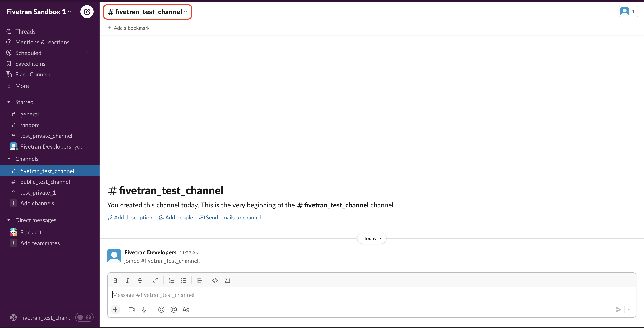Select public_test_channel
This screenshot has width=644, height=328.
50,182
